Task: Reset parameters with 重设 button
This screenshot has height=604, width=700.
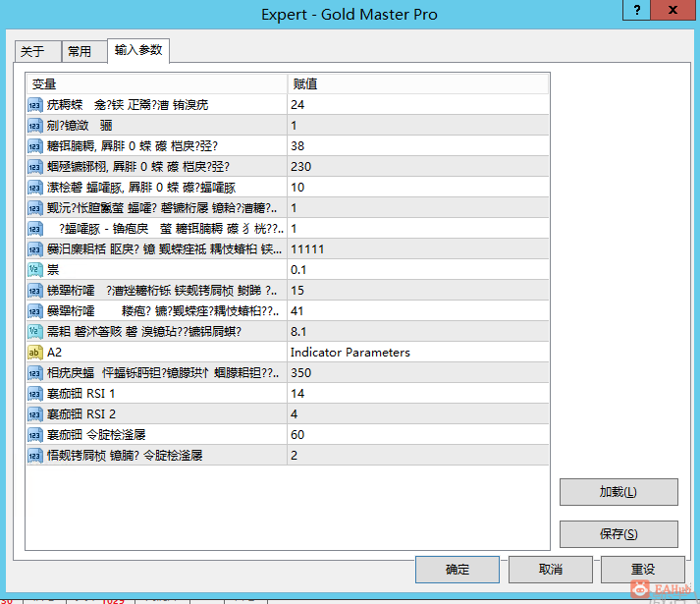Action: 642,570
